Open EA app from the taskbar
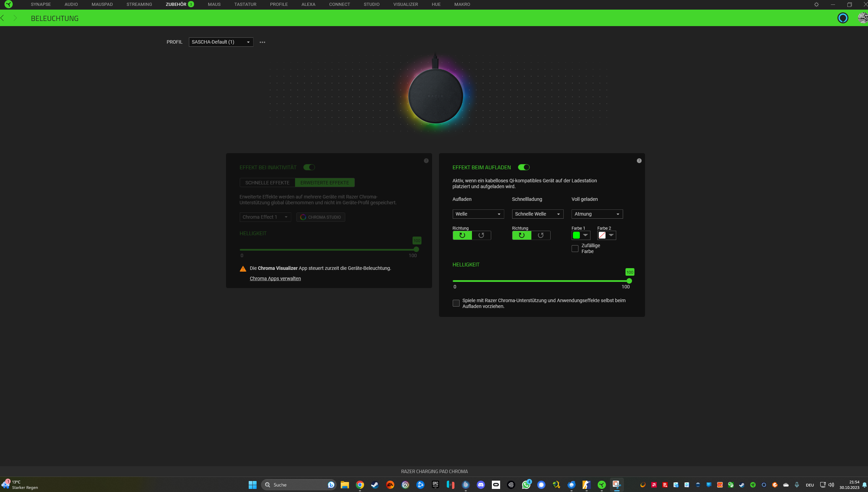 (390, 485)
